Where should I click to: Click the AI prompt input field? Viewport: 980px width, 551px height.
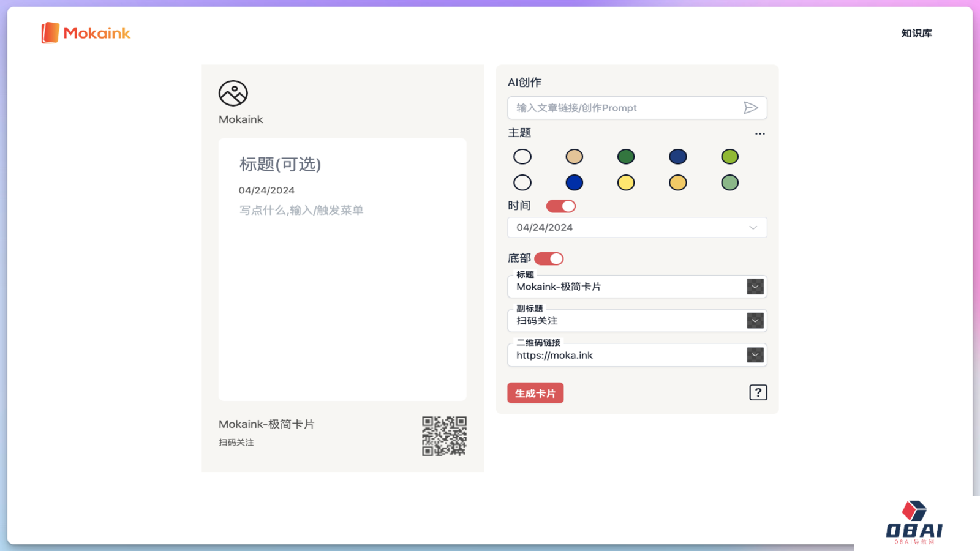pos(625,108)
